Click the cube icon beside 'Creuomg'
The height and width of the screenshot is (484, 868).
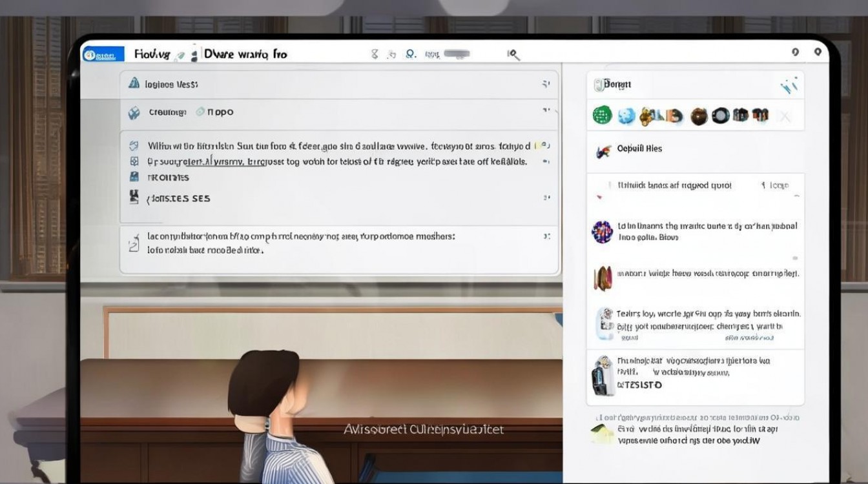click(x=134, y=112)
